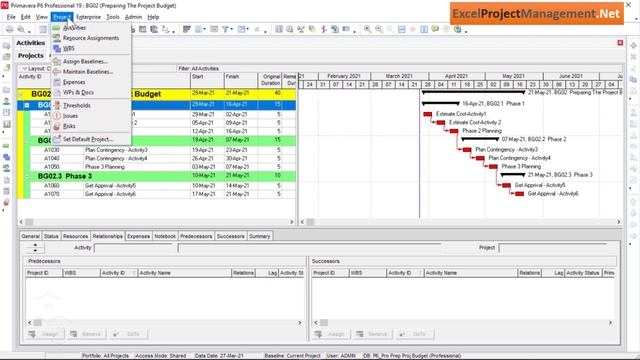Viewport: 640px width, 360px height.
Task: Open WBS via the sidebar blue boxes icon
Action: [6, 157]
